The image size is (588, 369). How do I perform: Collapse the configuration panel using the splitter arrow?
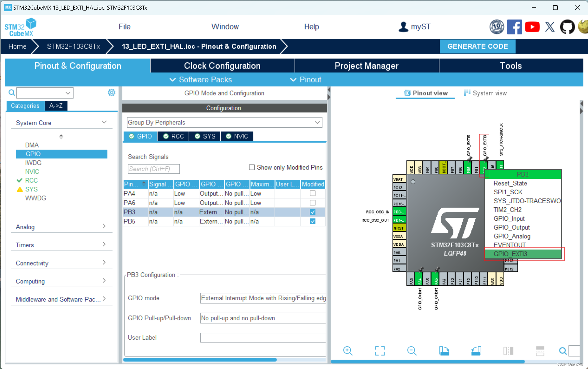pos(329,90)
